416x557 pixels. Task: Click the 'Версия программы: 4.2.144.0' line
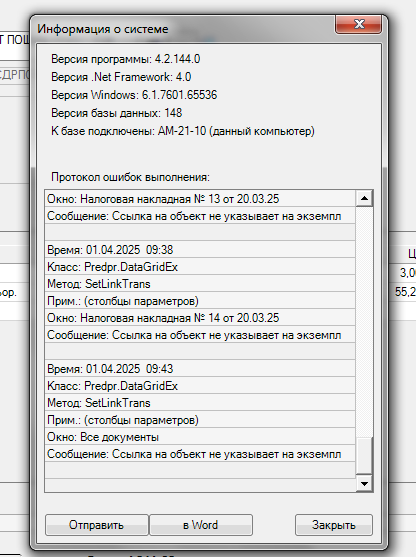[x=126, y=59]
